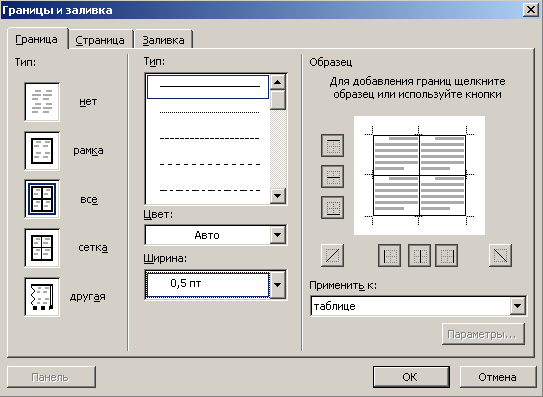543x397 pixels.
Task: Click the Отмена cancel button
Action: pos(498,377)
